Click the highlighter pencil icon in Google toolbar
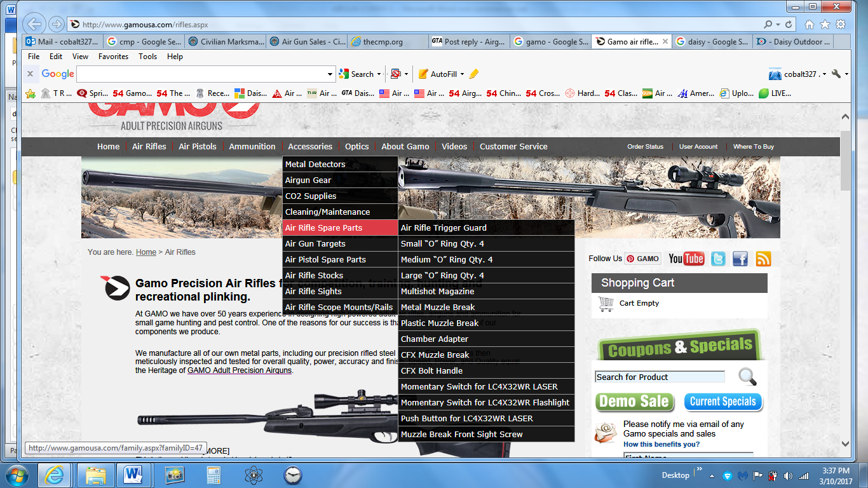This screenshot has width=868, height=488. (x=474, y=74)
